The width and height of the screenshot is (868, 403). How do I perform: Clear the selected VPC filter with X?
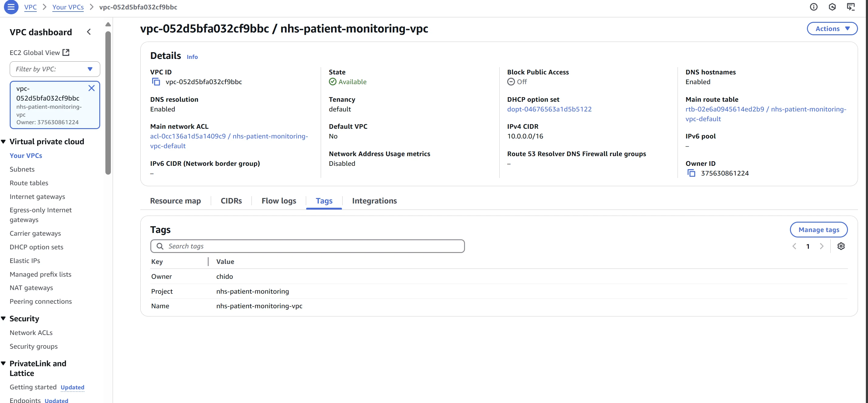coord(91,88)
